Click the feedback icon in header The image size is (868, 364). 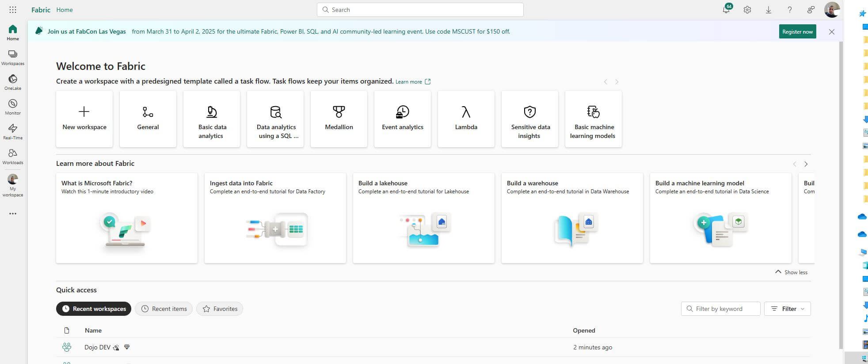point(811,10)
